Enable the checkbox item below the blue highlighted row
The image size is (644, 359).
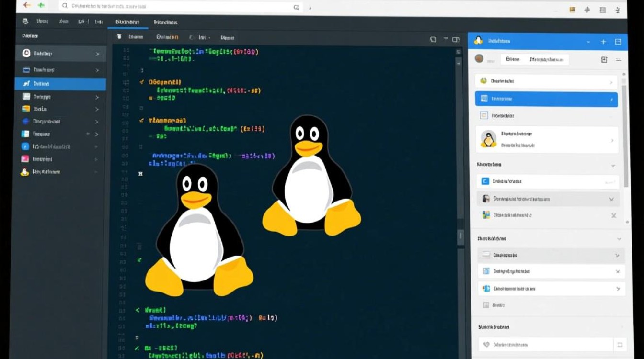click(546, 115)
